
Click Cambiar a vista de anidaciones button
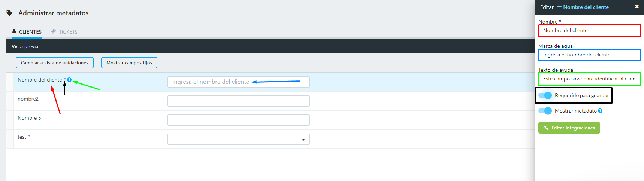pyautogui.click(x=55, y=63)
